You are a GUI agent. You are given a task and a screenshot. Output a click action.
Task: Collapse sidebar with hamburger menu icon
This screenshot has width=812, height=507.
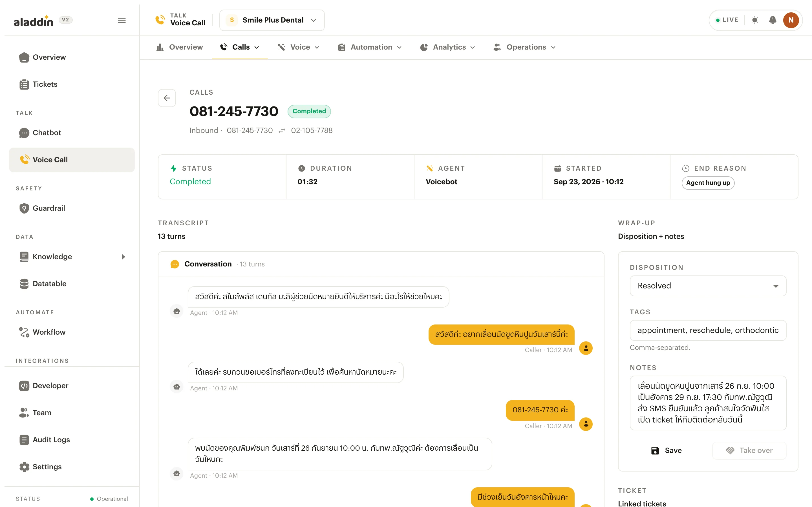(x=122, y=20)
